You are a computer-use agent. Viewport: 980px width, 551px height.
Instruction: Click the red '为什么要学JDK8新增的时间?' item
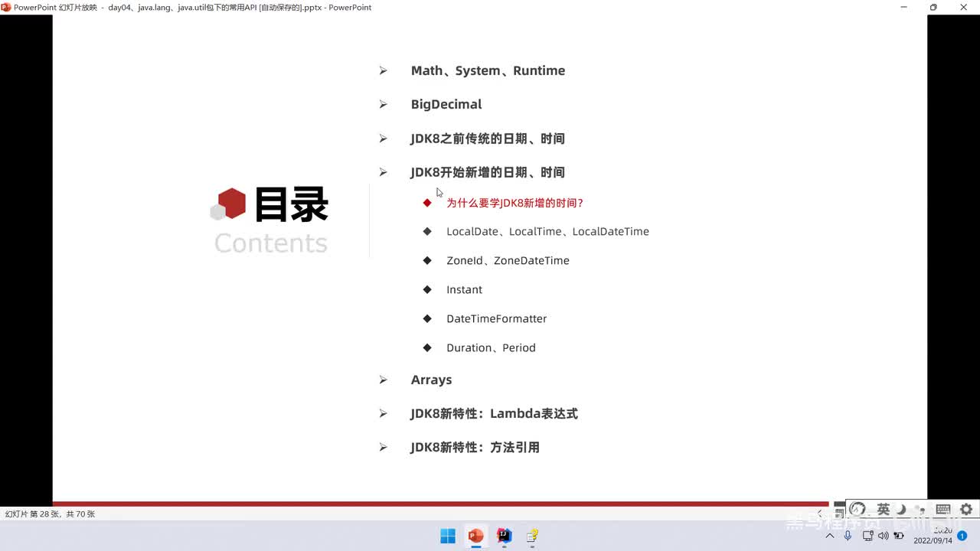click(x=515, y=203)
